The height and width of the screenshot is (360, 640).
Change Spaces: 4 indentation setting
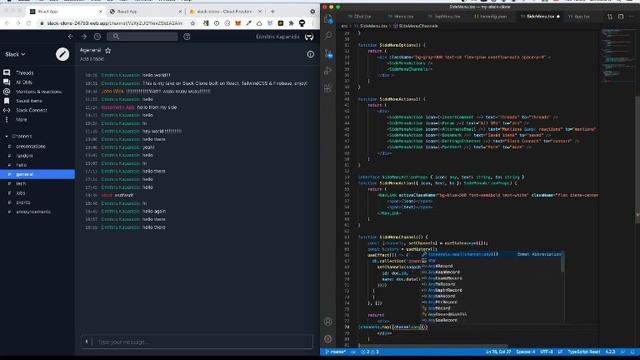point(525,352)
